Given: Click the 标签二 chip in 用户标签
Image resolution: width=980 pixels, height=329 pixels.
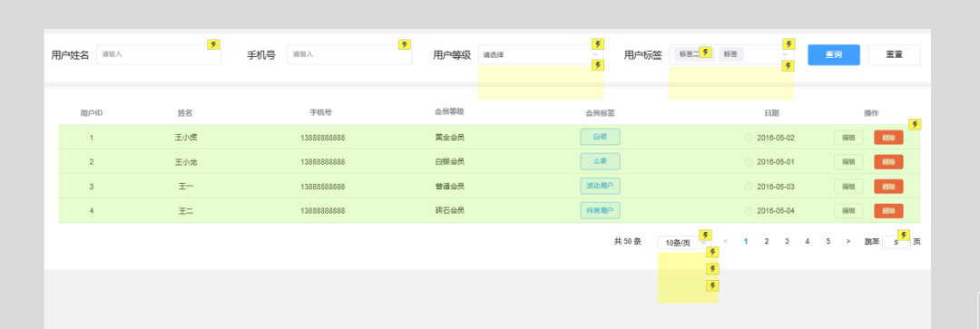Looking at the screenshot, I should (694, 54).
